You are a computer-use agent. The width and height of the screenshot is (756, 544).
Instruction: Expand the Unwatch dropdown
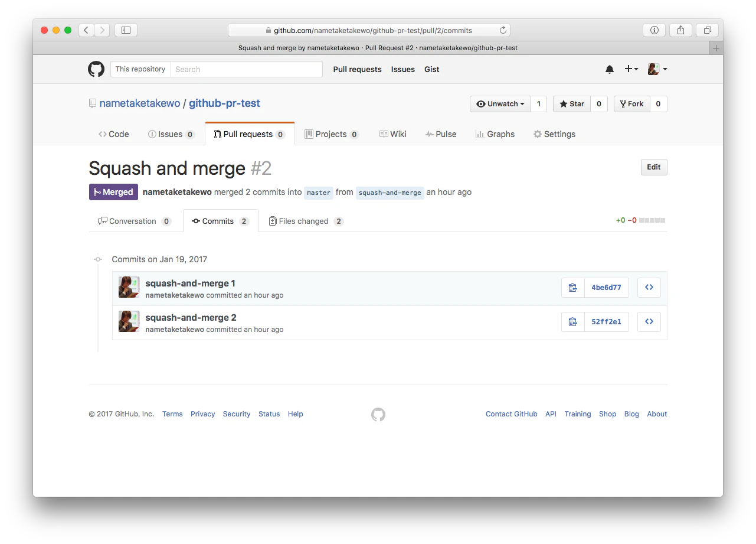pos(500,104)
